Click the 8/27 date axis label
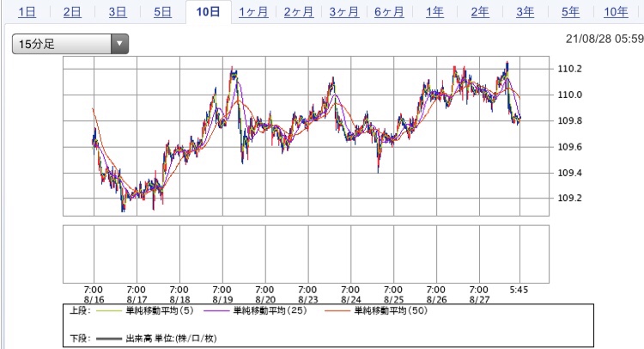The width and height of the screenshot is (644, 349). point(479,300)
